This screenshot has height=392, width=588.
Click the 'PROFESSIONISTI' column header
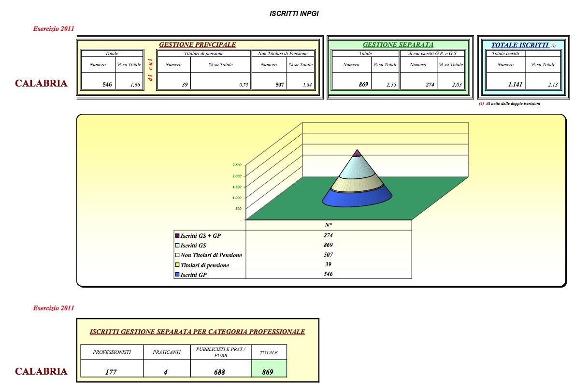[x=112, y=352]
